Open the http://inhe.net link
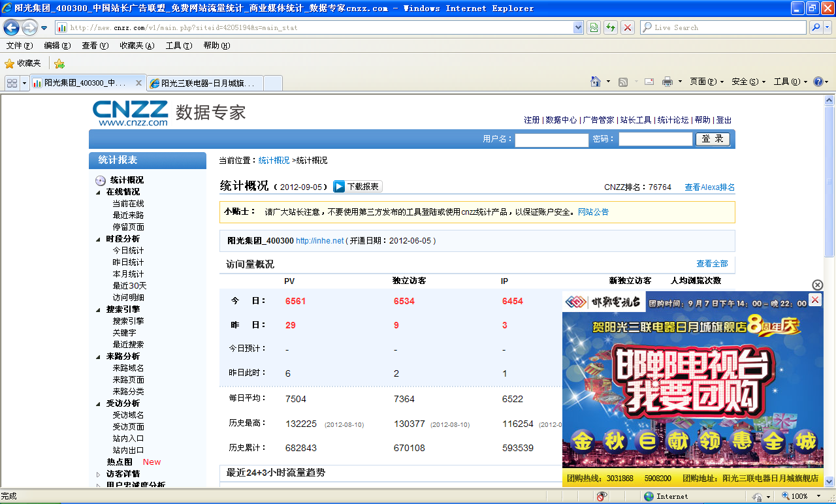 319,241
